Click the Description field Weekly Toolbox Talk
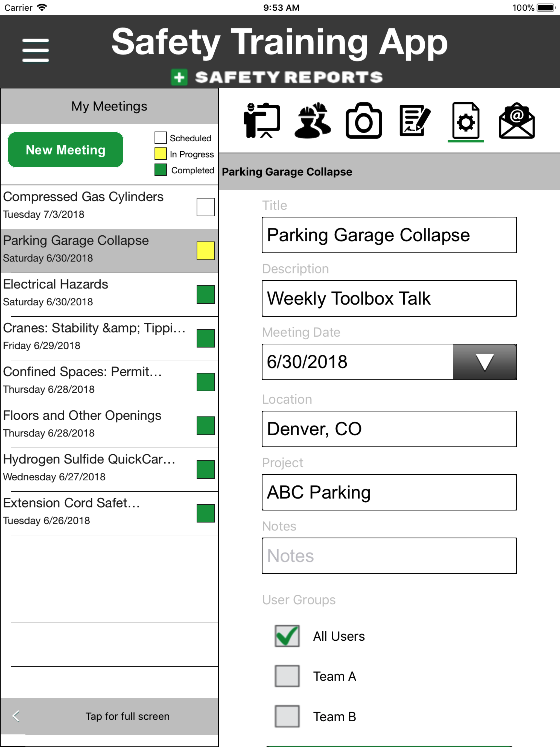This screenshot has width=560, height=747. (389, 299)
